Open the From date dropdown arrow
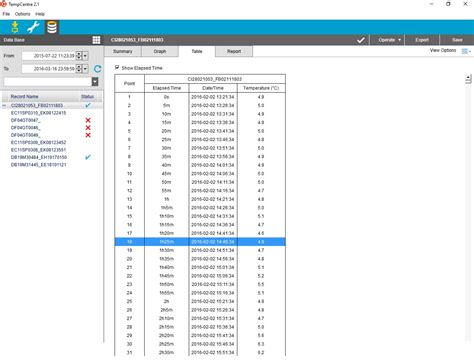Viewport: 474px width, 363px height. (x=85, y=56)
